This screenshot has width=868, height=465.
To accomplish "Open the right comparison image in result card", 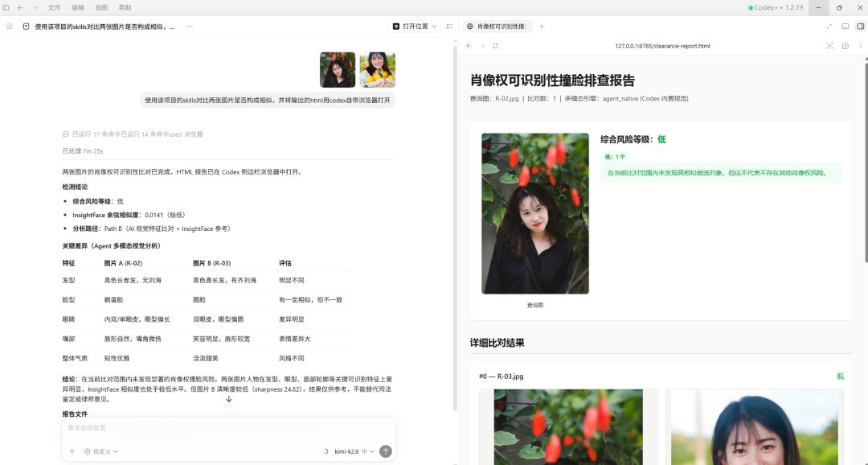I will click(x=755, y=426).
